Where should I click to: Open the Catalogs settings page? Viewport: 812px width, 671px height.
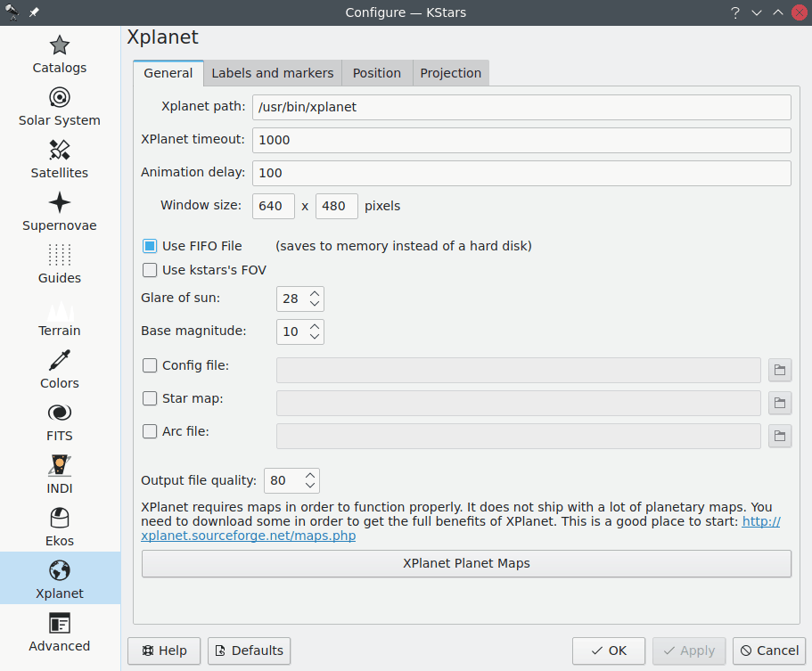(x=60, y=54)
